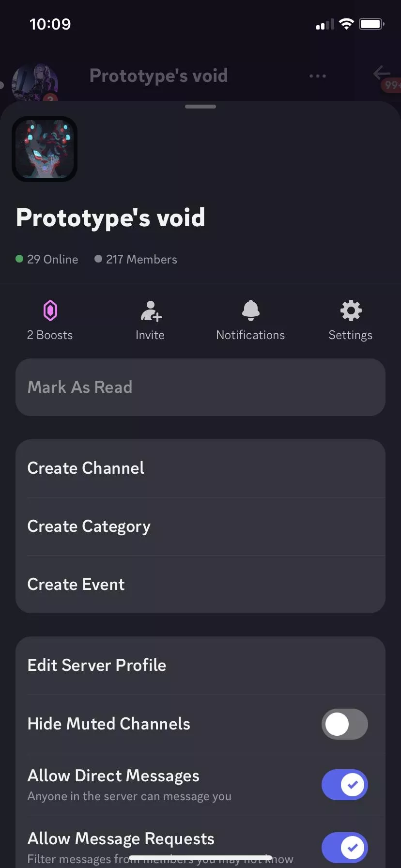Tap the 29 Online indicator
The width and height of the screenshot is (401, 868).
[x=47, y=260]
